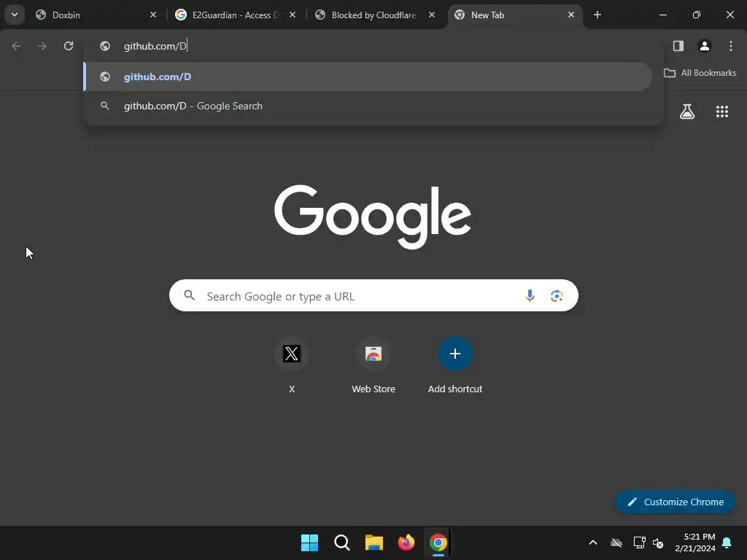747x560 pixels.
Task: Open Windows taskbar Search
Action: point(342,542)
